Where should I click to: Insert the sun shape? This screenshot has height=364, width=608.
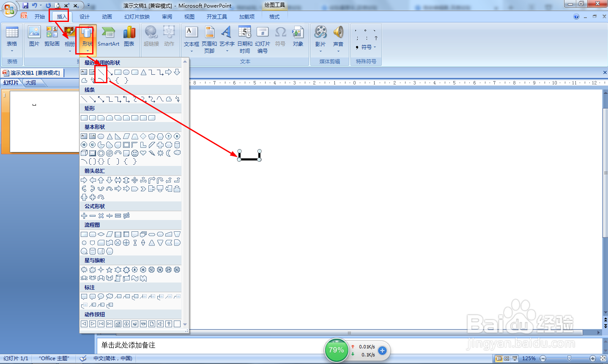click(x=160, y=153)
